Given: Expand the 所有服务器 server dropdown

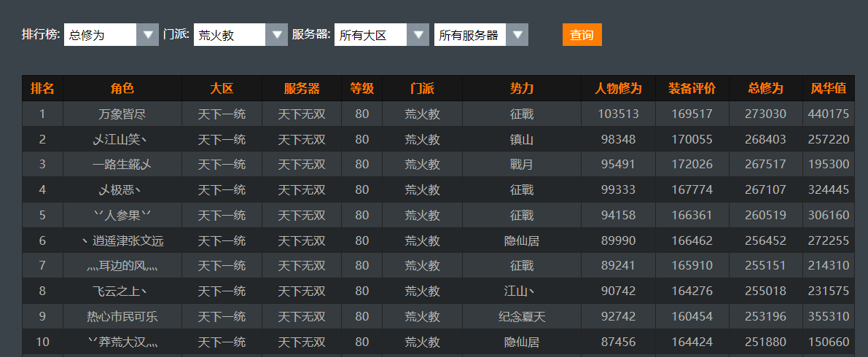Looking at the screenshot, I should point(480,35).
